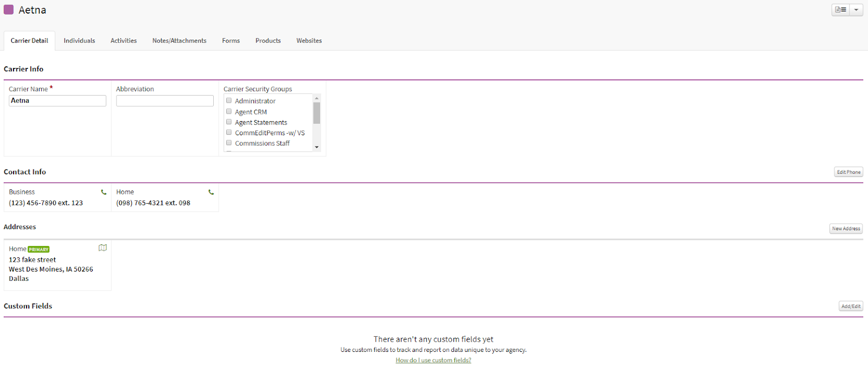Click the purple Aetna carrier color square
The image size is (868, 366).
click(x=9, y=10)
